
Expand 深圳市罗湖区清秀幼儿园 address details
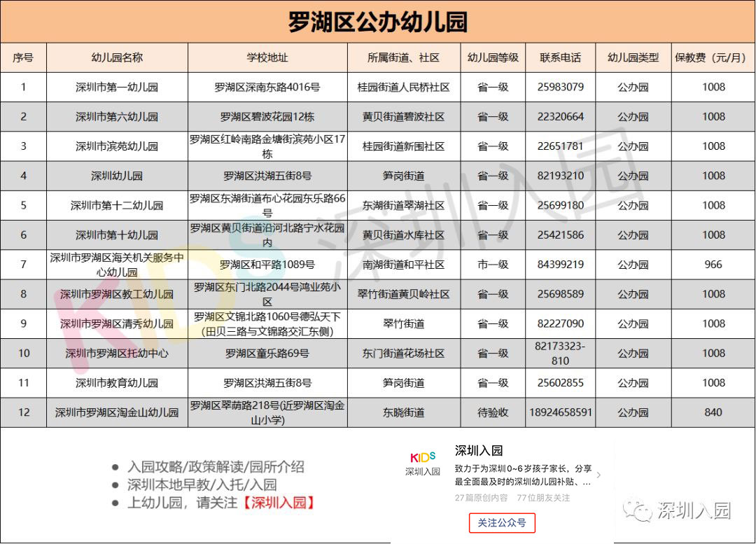(x=268, y=323)
